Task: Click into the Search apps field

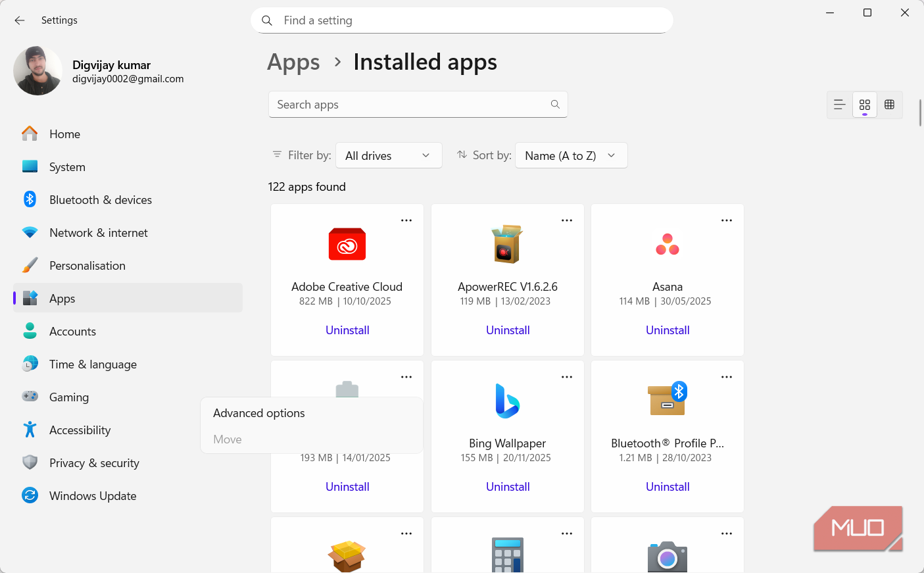Action: [x=418, y=105]
